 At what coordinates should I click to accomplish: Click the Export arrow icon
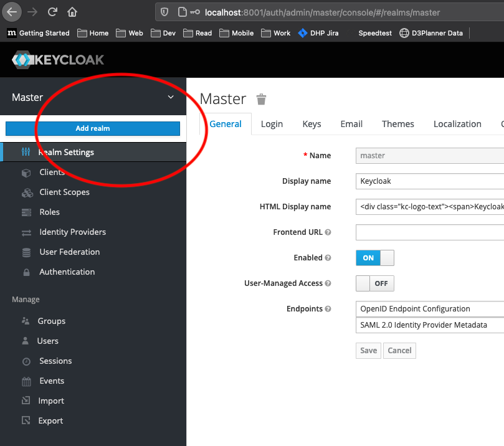coord(26,420)
